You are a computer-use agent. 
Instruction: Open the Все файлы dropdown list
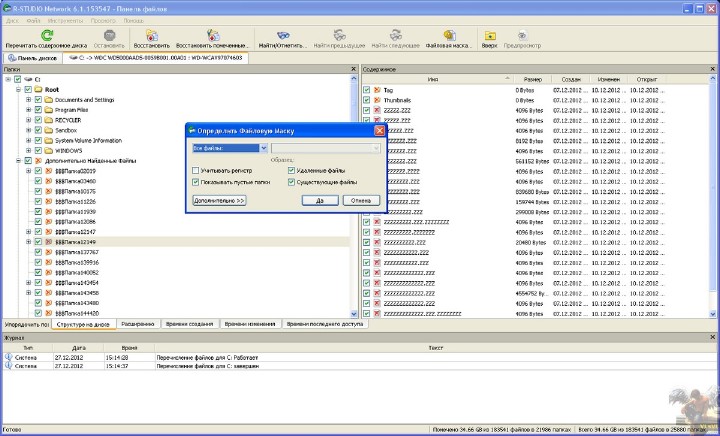(x=263, y=148)
